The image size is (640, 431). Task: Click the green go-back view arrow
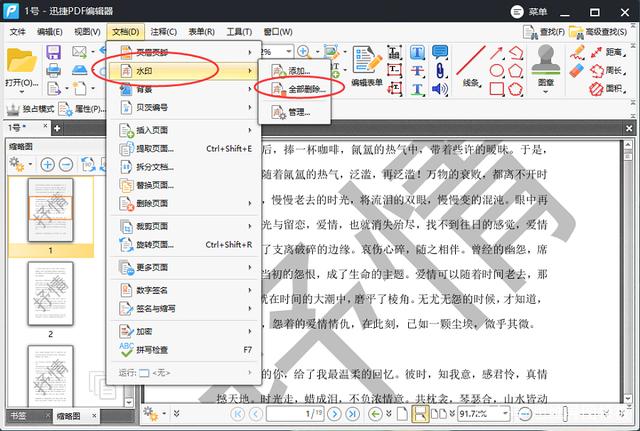click(375, 414)
